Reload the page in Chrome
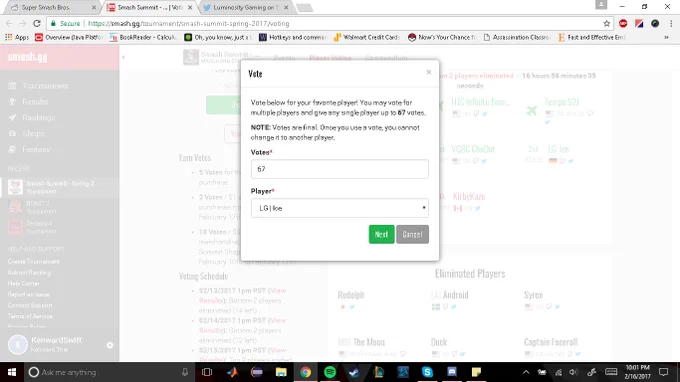 [37, 23]
